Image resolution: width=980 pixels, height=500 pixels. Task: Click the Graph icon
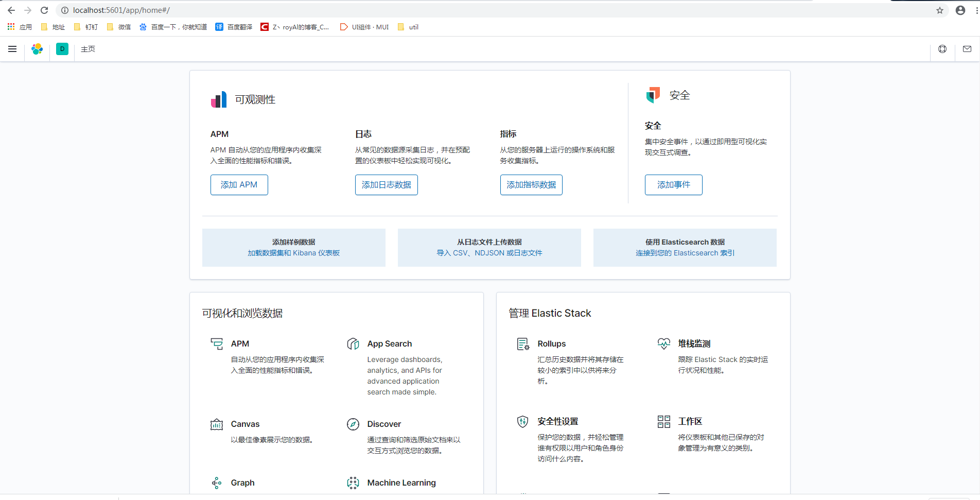[217, 482]
